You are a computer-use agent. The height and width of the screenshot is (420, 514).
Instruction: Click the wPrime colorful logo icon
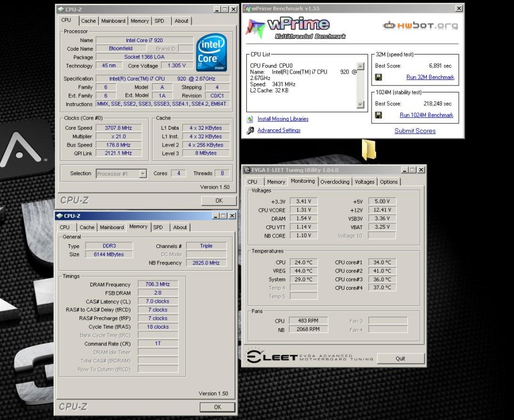[x=255, y=29]
